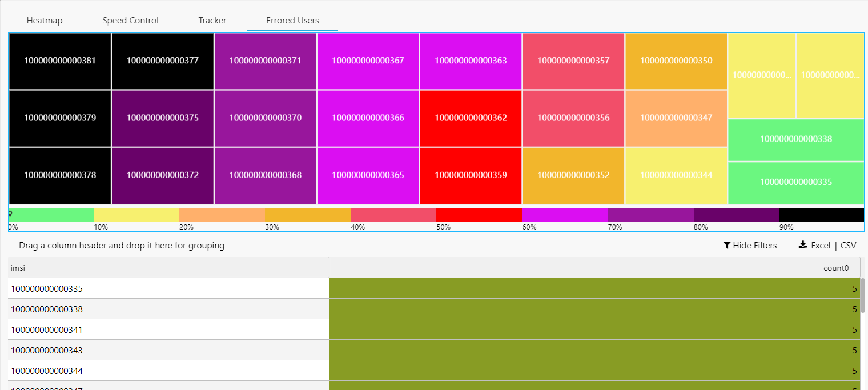Select the green 100000000000338 treemap tile
The image size is (868, 390).
tap(796, 139)
